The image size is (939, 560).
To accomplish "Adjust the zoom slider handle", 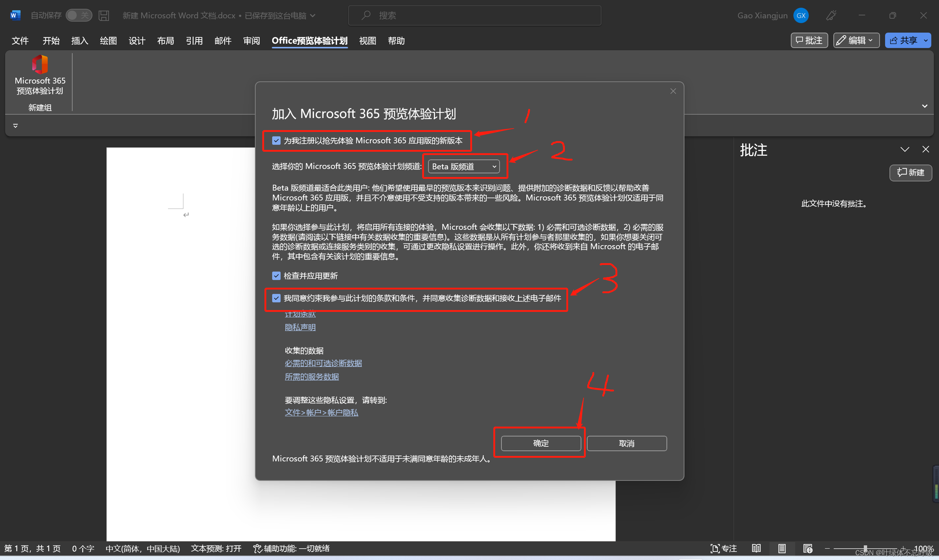I will (x=865, y=548).
